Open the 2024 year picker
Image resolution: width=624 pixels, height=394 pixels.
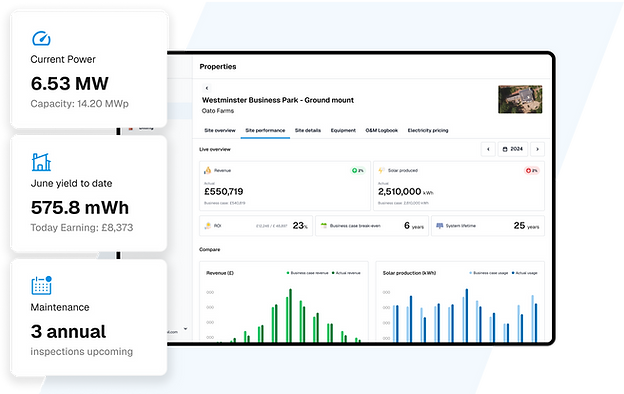click(x=513, y=149)
